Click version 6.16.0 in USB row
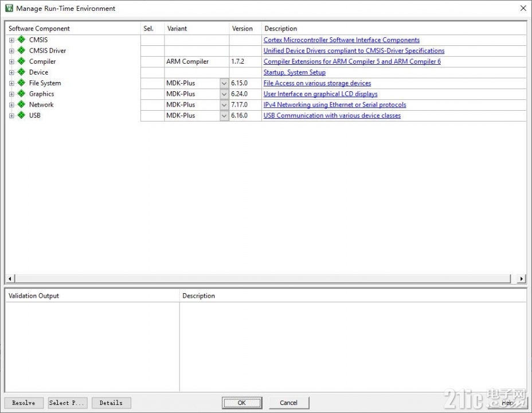The width and height of the screenshot is (532, 413). [239, 115]
